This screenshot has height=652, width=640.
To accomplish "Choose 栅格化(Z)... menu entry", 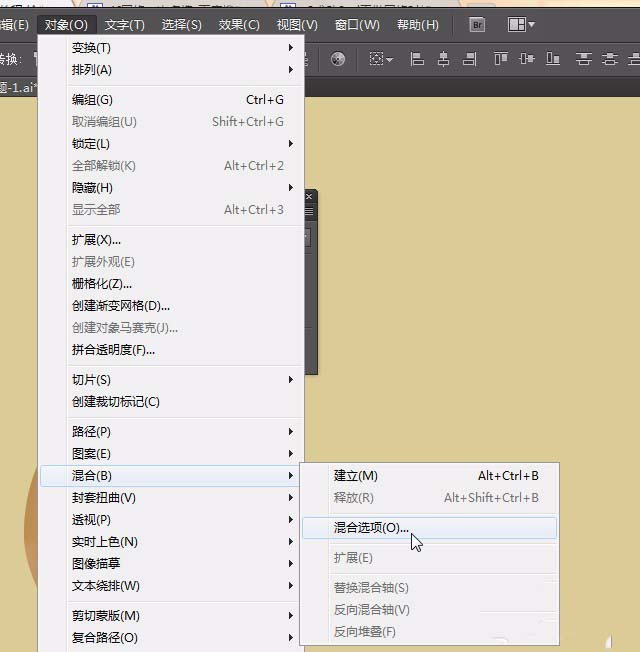I will tap(171, 284).
